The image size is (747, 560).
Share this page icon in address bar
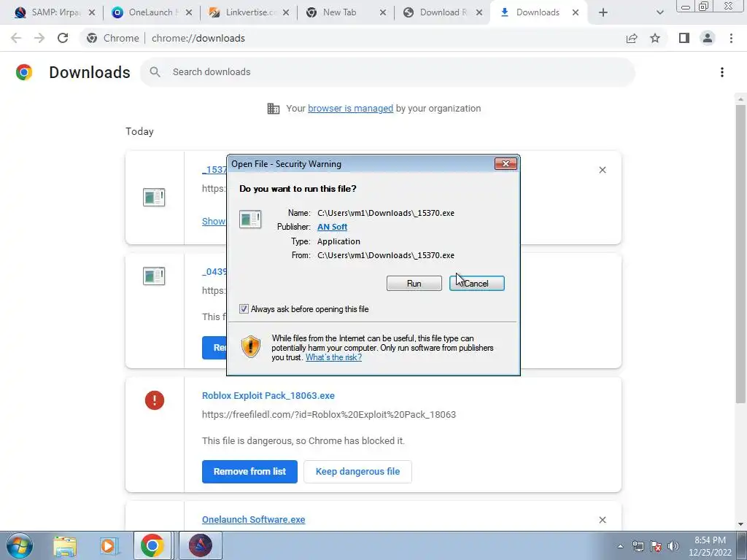pyautogui.click(x=632, y=38)
